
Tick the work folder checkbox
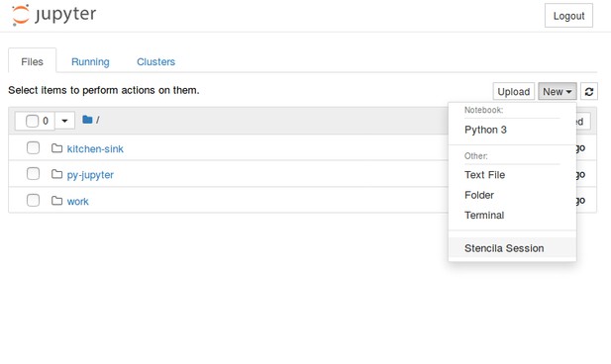pos(33,200)
